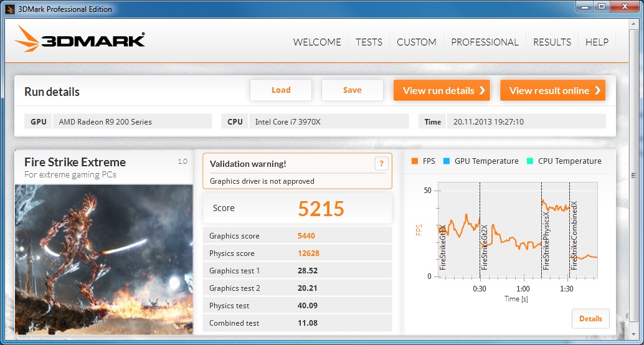This screenshot has width=644, height=345.
Task: Open the chart Details button
Action: point(590,319)
